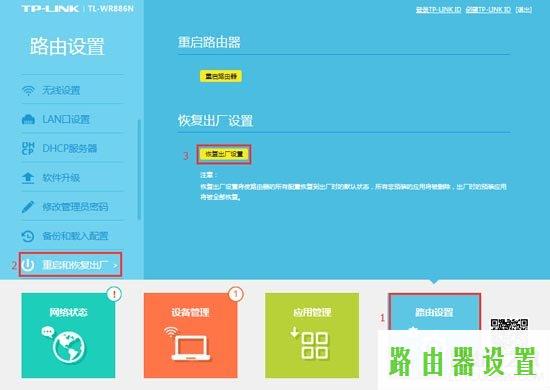
Task: Click the 恢复出厂设置 section heading
Action: pos(215,121)
